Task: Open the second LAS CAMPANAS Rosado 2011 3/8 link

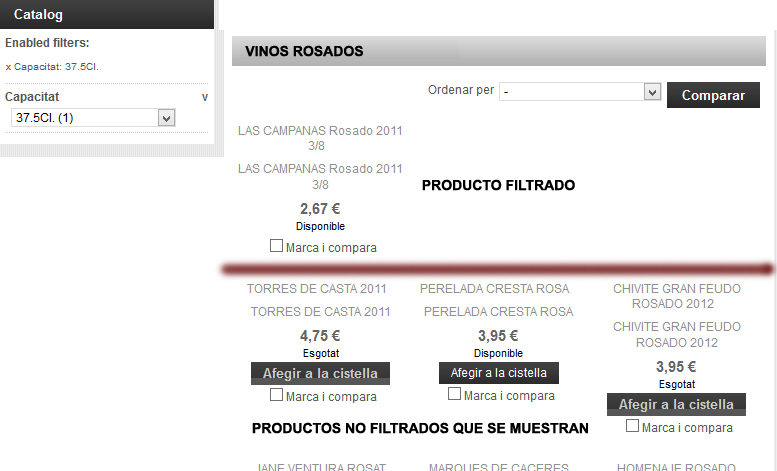Action: pos(320,177)
